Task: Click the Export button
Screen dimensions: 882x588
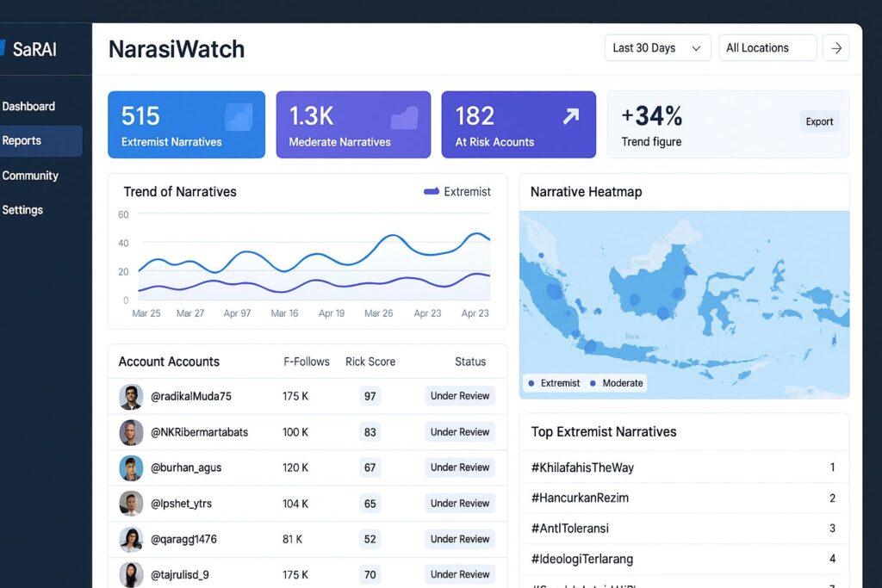Action: (x=819, y=122)
